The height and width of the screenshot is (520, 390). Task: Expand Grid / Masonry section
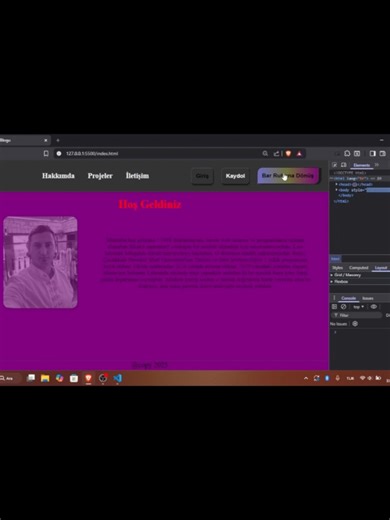pos(347,275)
